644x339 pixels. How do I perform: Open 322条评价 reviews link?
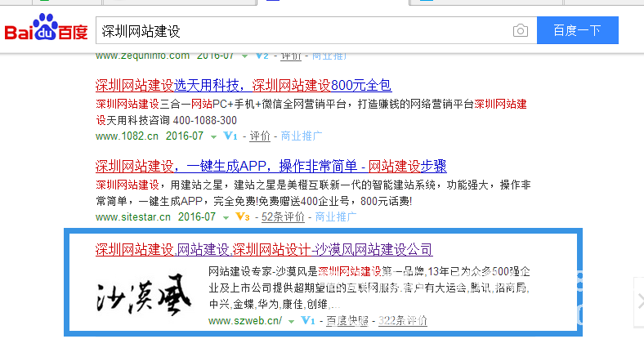[402, 321]
